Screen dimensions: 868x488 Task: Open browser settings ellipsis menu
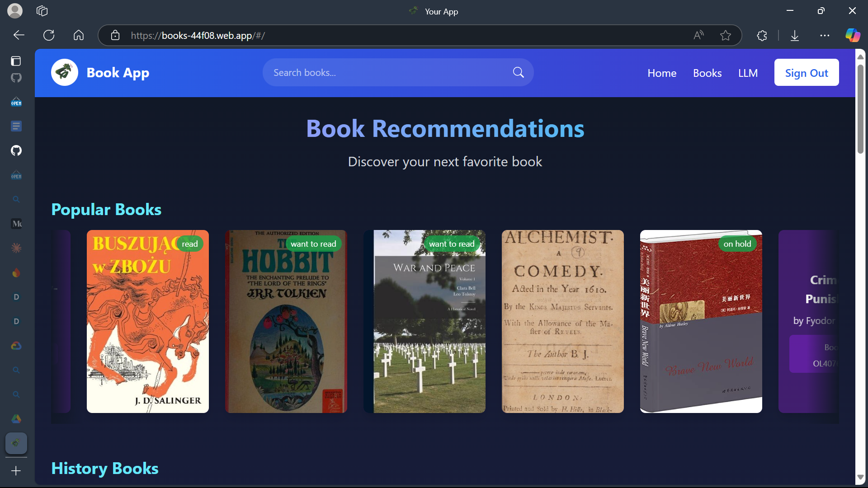(x=825, y=35)
